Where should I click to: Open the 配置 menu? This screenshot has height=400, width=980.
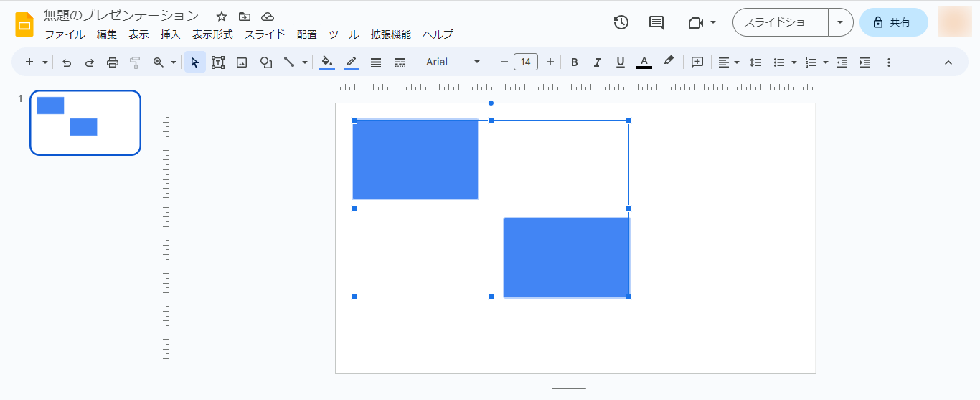point(307,34)
